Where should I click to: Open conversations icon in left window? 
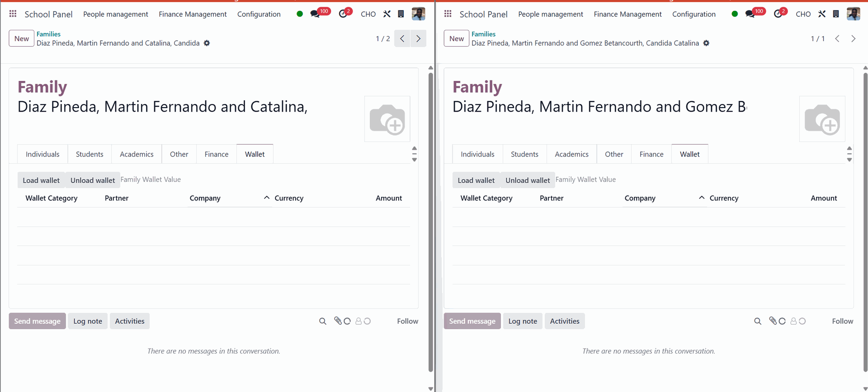[315, 14]
